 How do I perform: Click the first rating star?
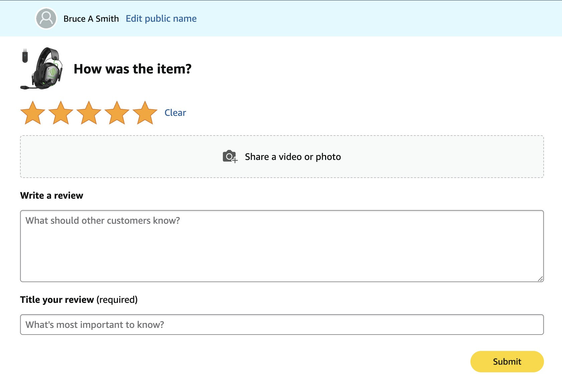tap(33, 113)
